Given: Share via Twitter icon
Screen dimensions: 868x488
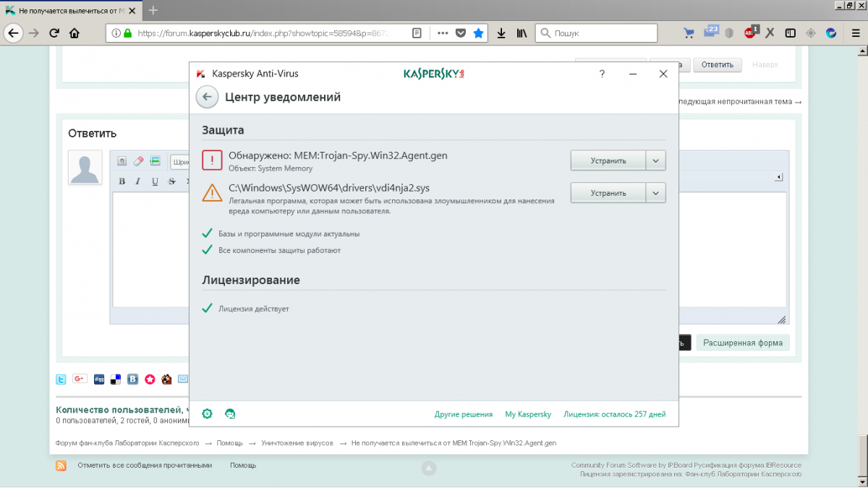Looking at the screenshot, I should (61, 379).
